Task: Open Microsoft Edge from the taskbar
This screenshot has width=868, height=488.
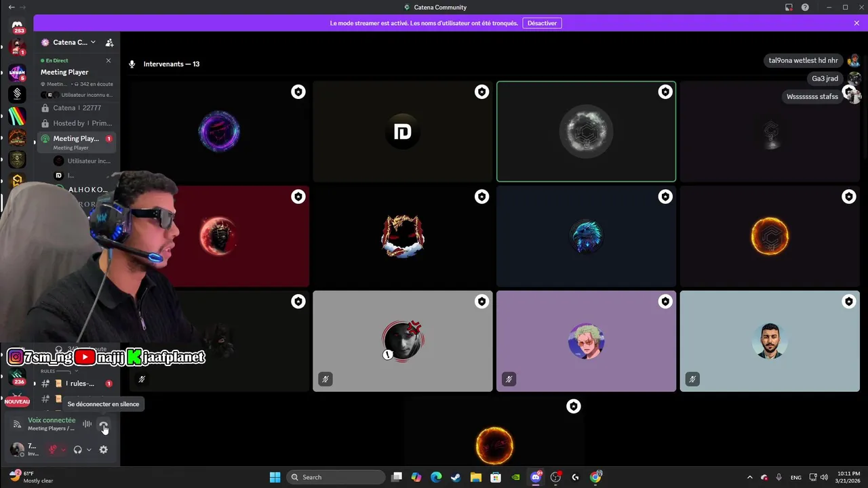Action: [436, 477]
